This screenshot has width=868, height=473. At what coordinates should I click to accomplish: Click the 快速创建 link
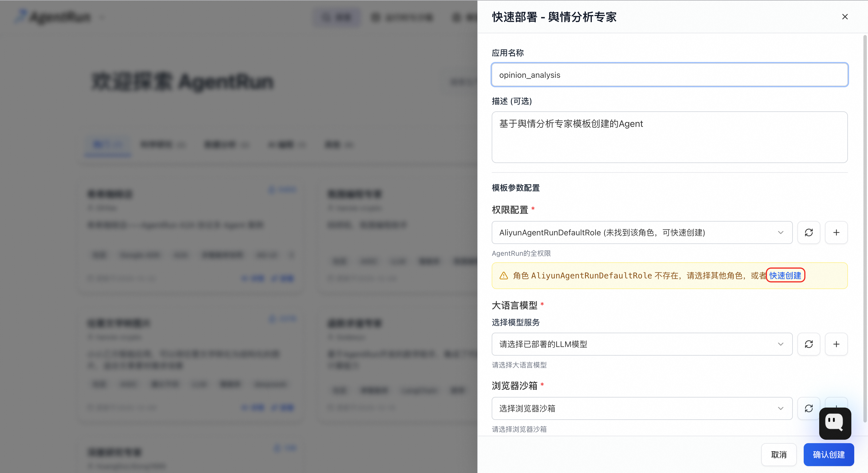click(785, 276)
